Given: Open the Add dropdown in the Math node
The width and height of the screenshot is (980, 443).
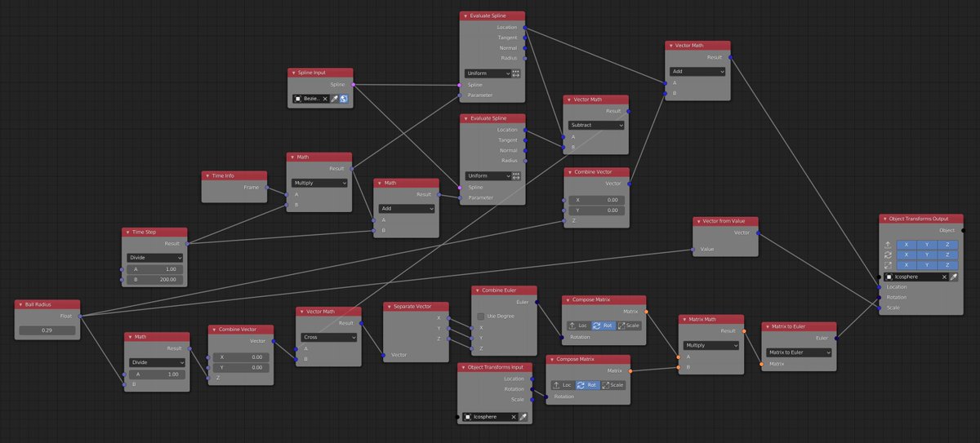Looking at the screenshot, I should (x=406, y=208).
